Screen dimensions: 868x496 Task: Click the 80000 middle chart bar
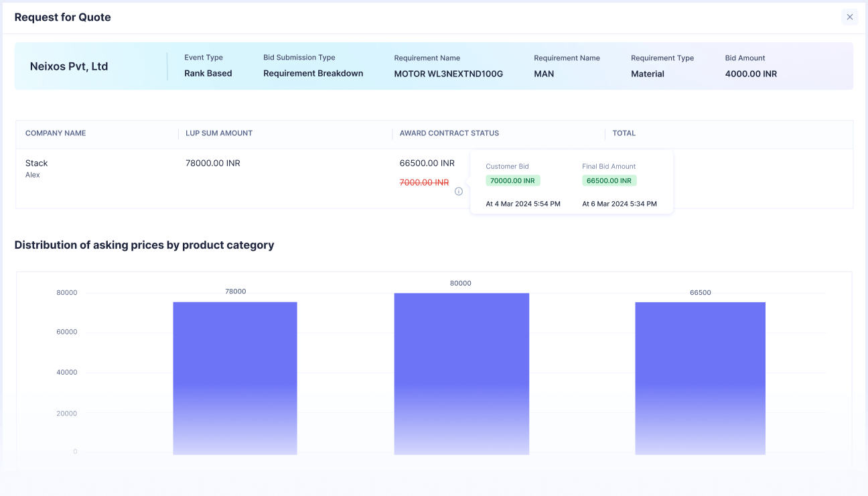pyautogui.click(x=461, y=372)
